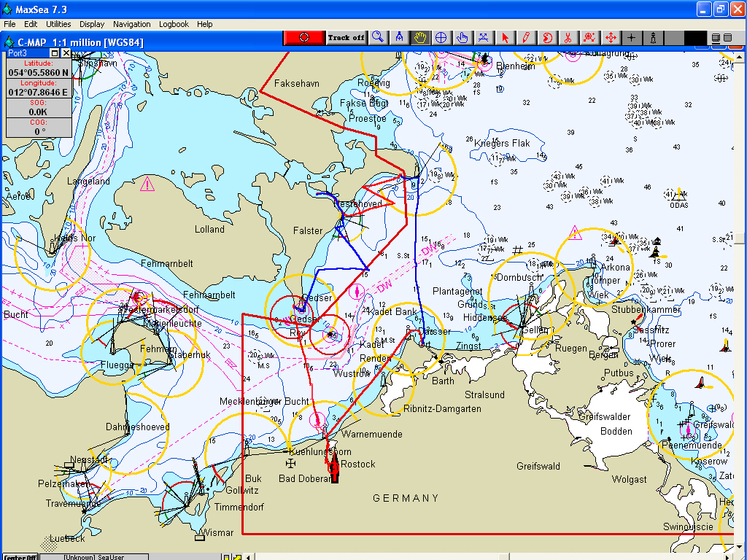The height and width of the screenshot is (560, 747).
Task: Open the Utilities menu
Action: point(58,24)
